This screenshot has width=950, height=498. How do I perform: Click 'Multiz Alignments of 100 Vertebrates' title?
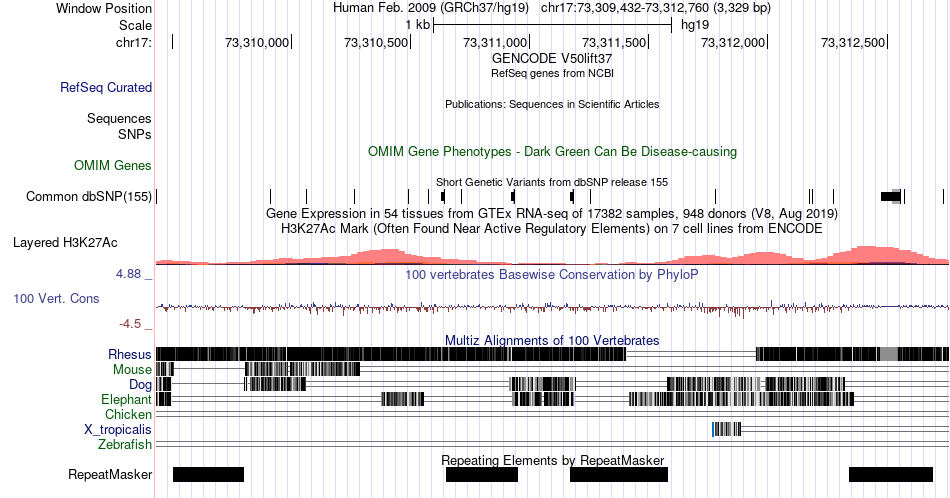552,340
